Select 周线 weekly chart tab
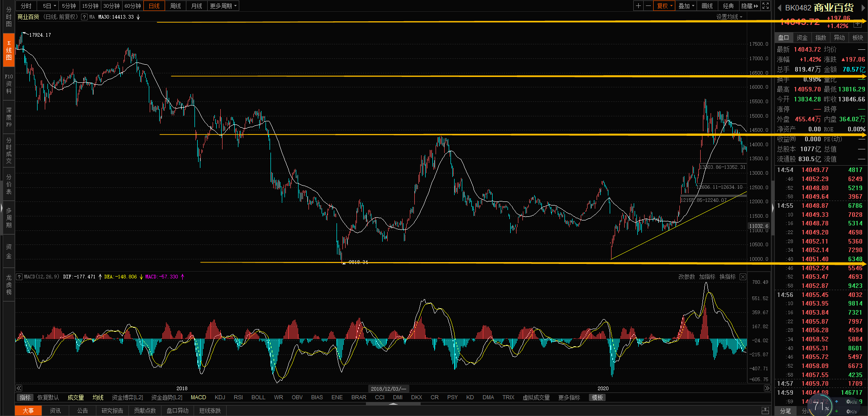Image resolution: width=868 pixels, height=416 pixels. pyautogui.click(x=175, y=6)
